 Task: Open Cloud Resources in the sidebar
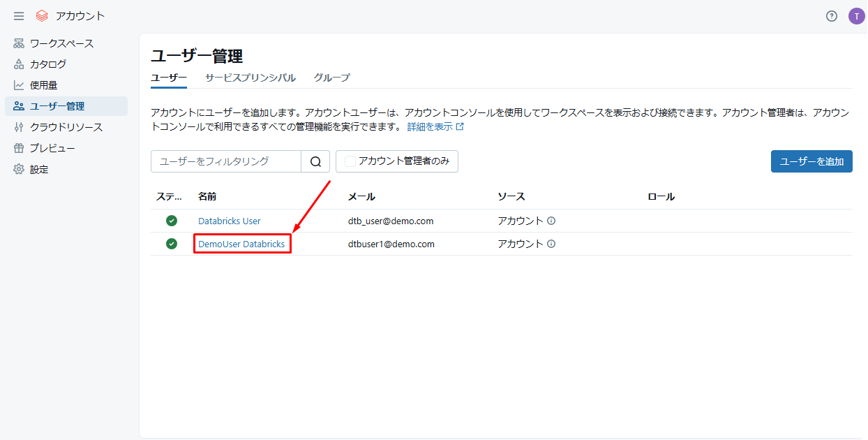point(66,127)
